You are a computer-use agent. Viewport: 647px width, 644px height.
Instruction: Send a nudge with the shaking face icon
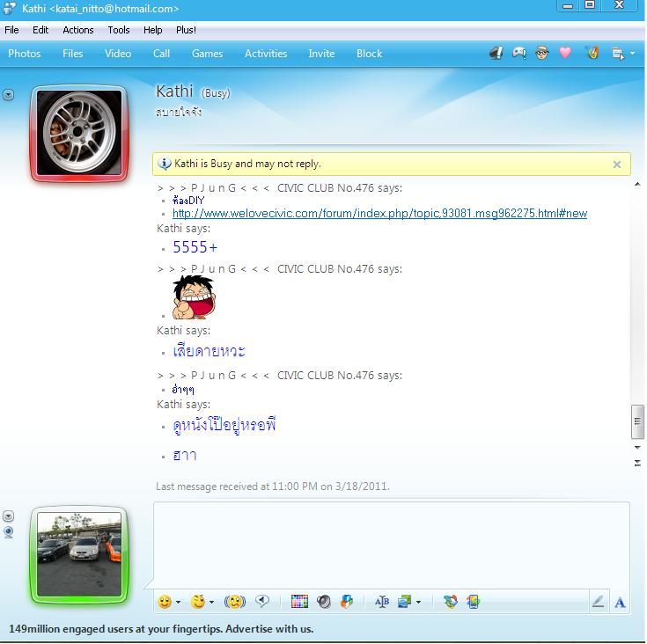[x=235, y=602]
